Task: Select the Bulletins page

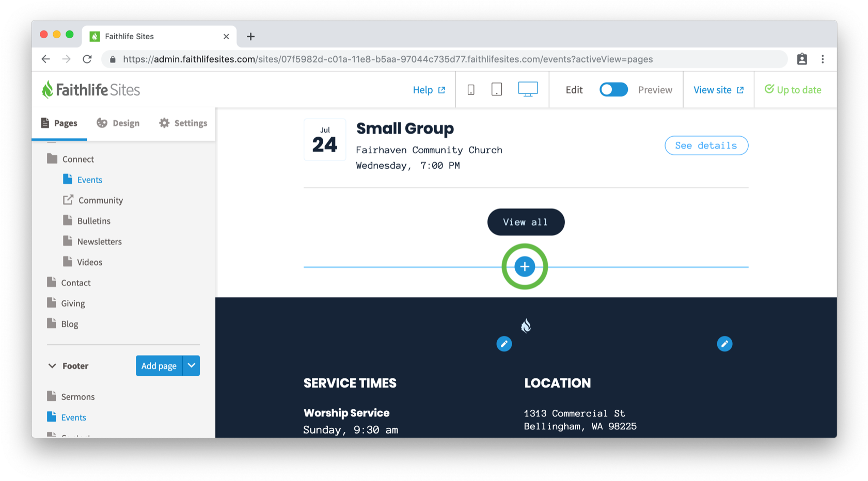Action: [x=94, y=221]
